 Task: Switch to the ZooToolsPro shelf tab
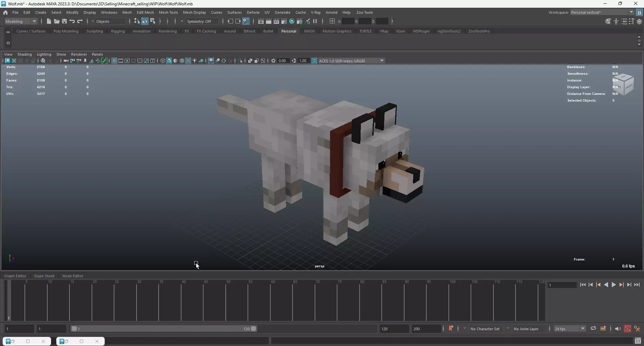pyautogui.click(x=479, y=31)
